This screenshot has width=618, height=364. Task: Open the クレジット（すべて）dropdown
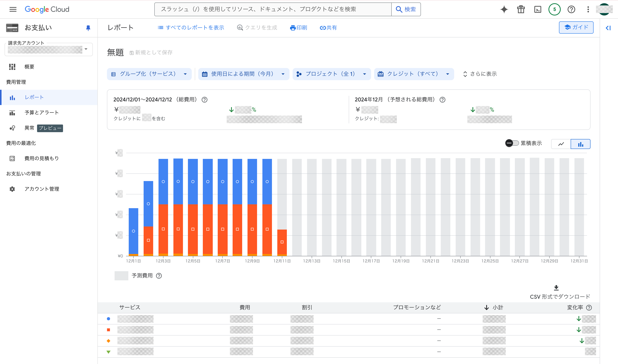[x=414, y=74]
